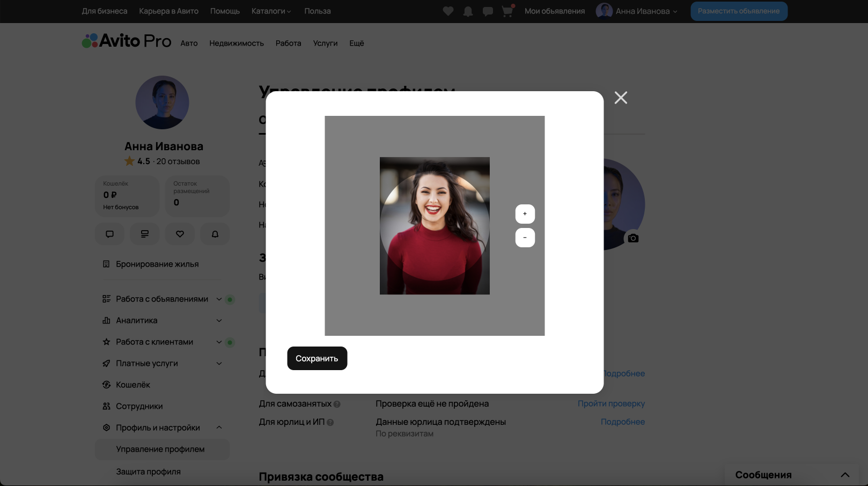Open Мои объявления link
This screenshot has height=486, width=868.
pos(555,11)
